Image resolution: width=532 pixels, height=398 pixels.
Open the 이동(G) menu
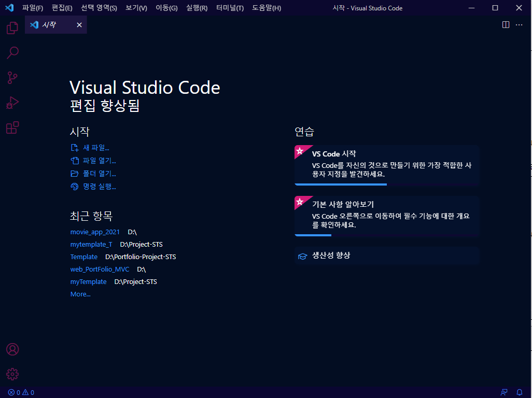coord(166,8)
